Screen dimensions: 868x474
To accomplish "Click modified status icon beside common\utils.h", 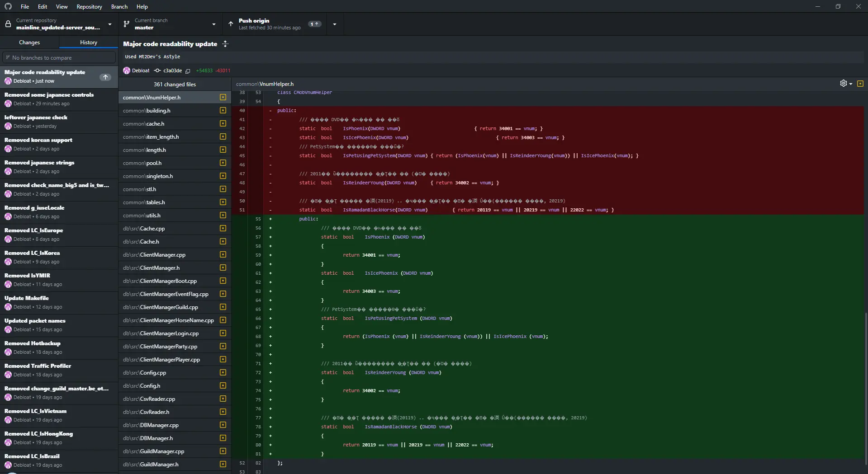I will click(x=223, y=216).
